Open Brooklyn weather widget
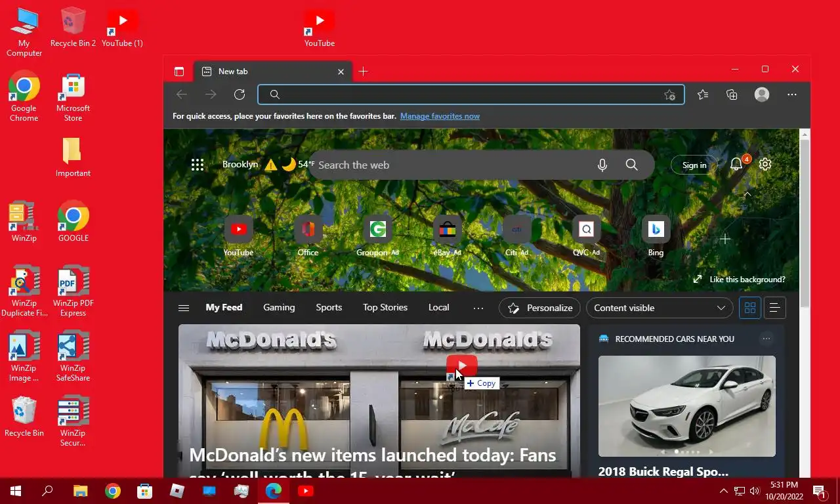Image resolution: width=840 pixels, height=504 pixels. pos(268,164)
